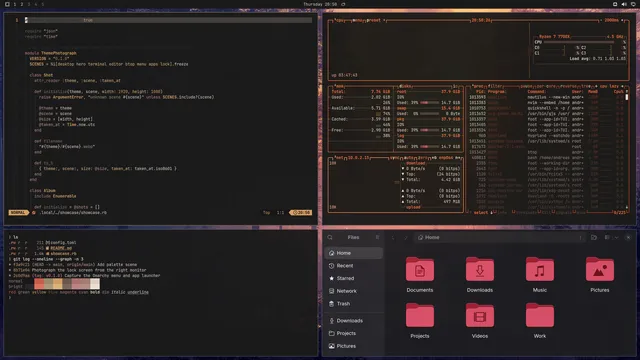Screen dimensions: 640x360
Task: Click the Home path bar in Files
Action: coord(500,238)
